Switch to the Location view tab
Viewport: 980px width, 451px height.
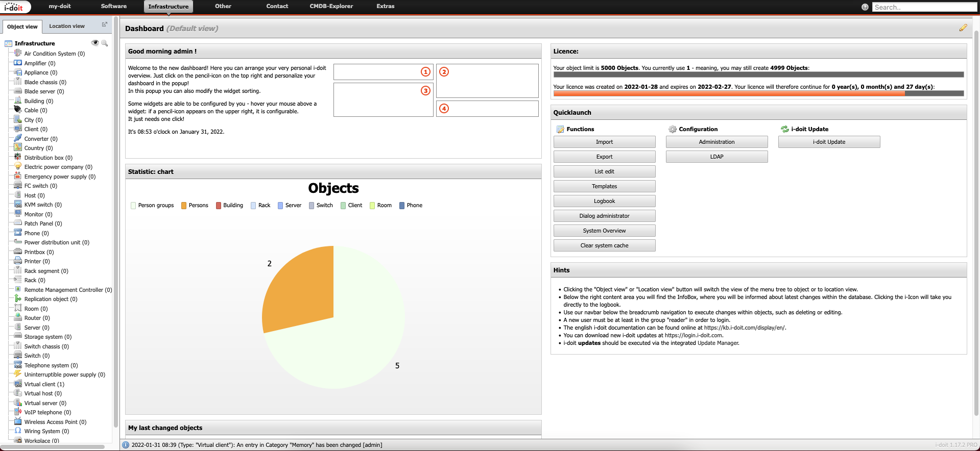point(67,26)
